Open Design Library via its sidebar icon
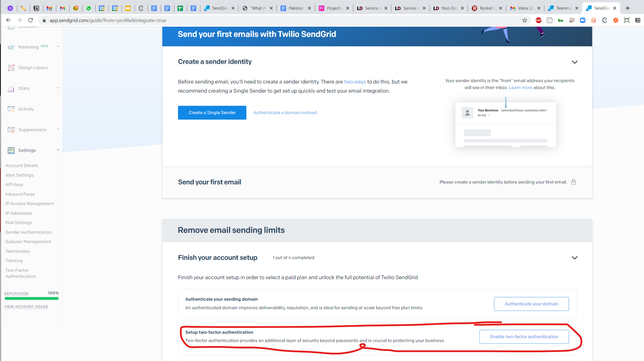The width and height of the screenshot is (644, 361). click(x=11, y=68)
